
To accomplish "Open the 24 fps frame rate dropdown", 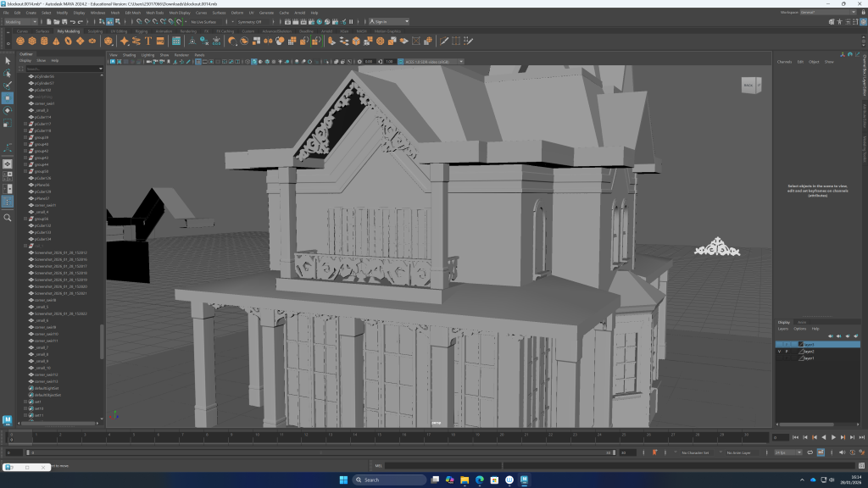I will coord(787,452).
